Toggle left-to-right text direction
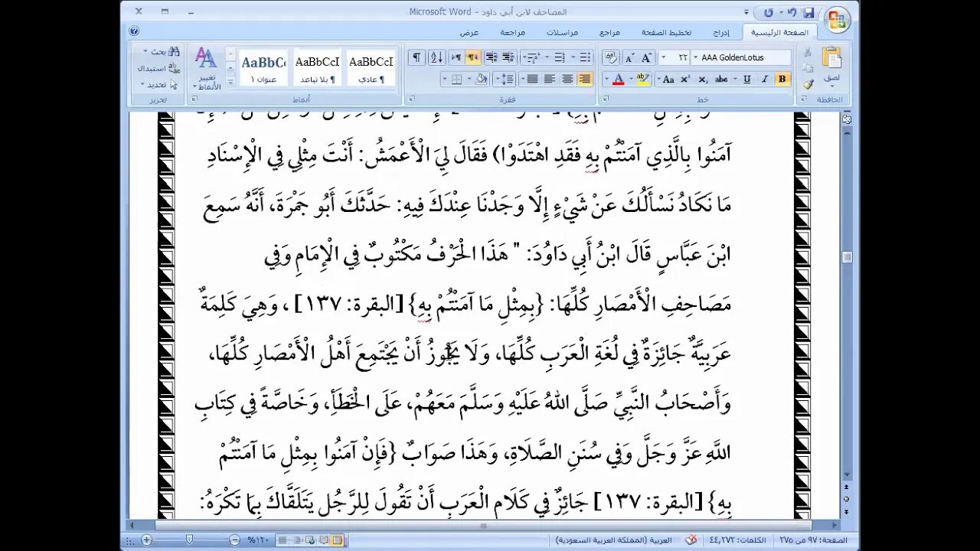 pos(456,57)
